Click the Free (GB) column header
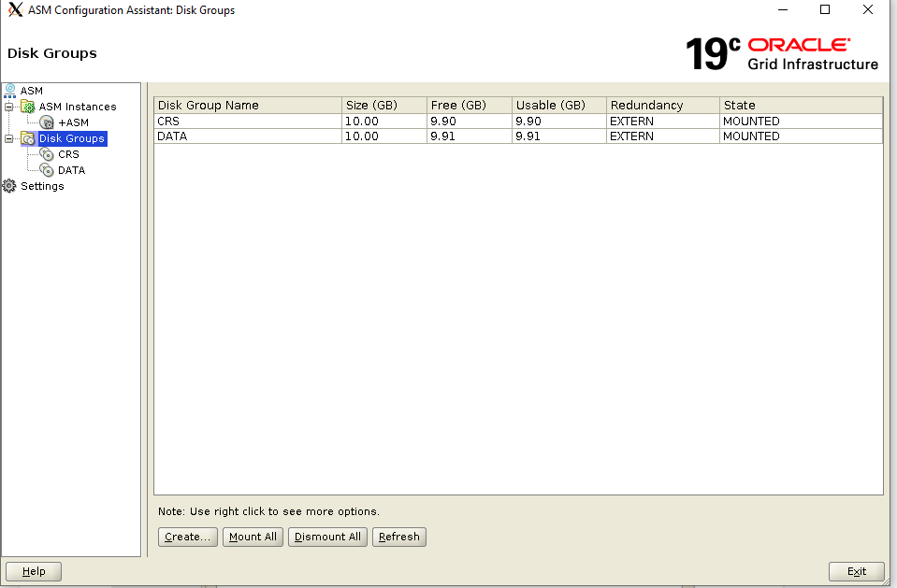Image resolution: width=897 pixels, height=588 pixels. click(x=470, y=106)
